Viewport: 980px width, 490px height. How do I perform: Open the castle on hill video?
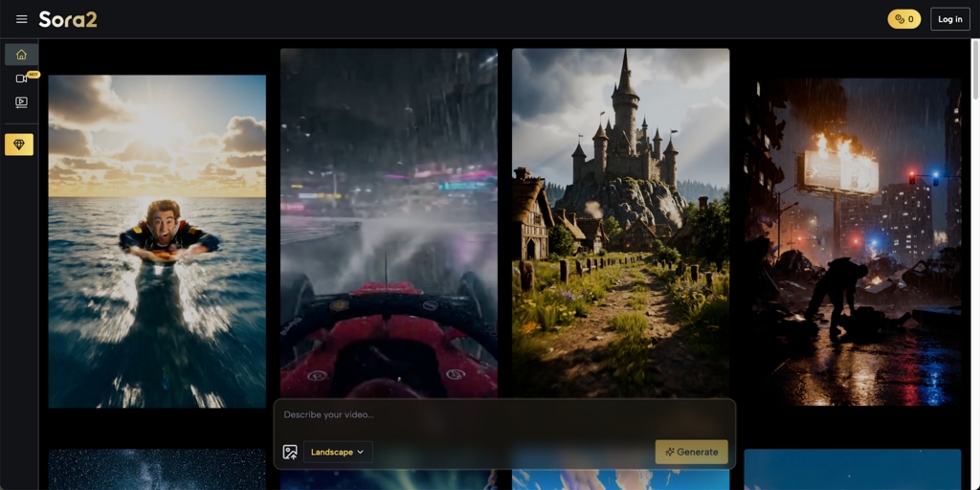tap(620, 223)
